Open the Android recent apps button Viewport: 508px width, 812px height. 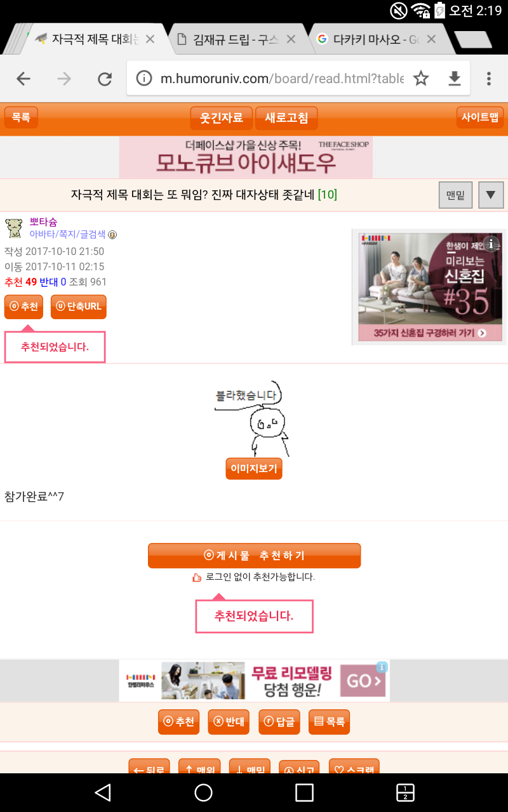(x=305, y=792)
